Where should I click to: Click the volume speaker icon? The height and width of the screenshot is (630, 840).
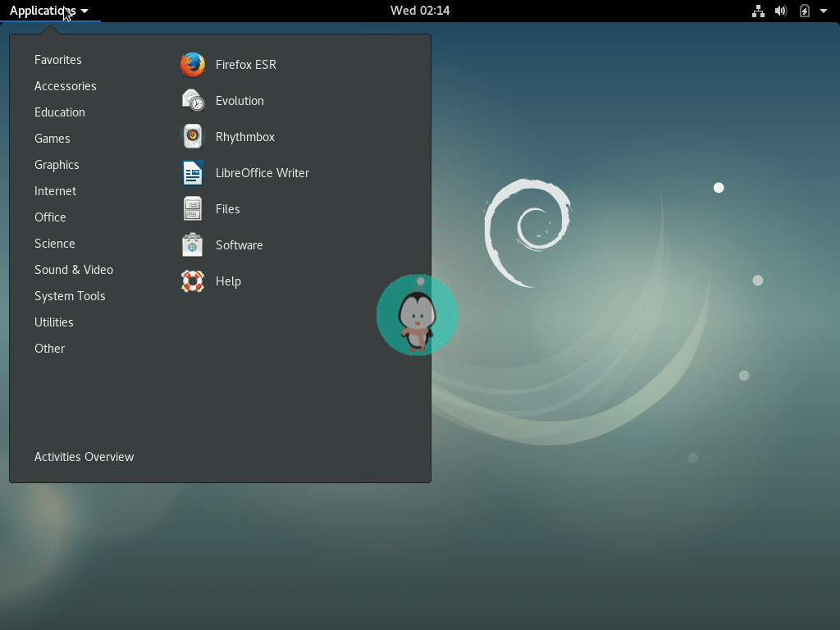[781, 11]
